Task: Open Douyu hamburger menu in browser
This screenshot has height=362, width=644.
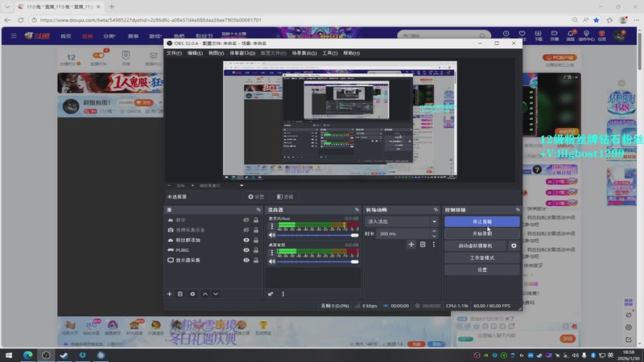Action: [x=14, y=36]
